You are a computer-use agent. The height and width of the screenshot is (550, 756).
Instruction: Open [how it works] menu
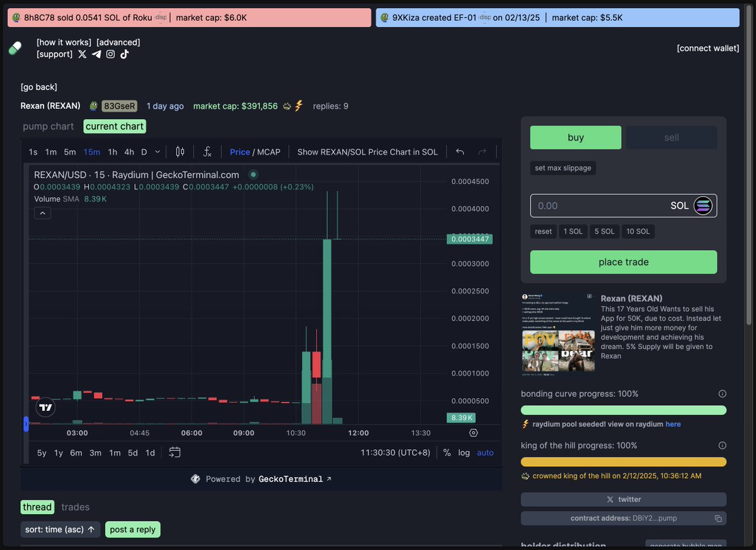click(x=64, y=42)
